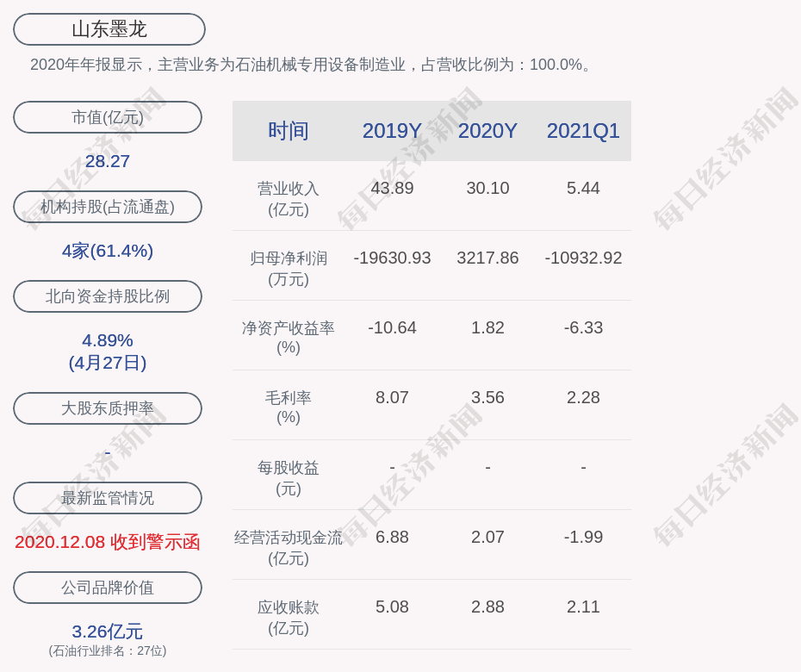This screenshot has height=672, width=801.
Task: Click cash flow value 2.07
Action: pos(487,537)
